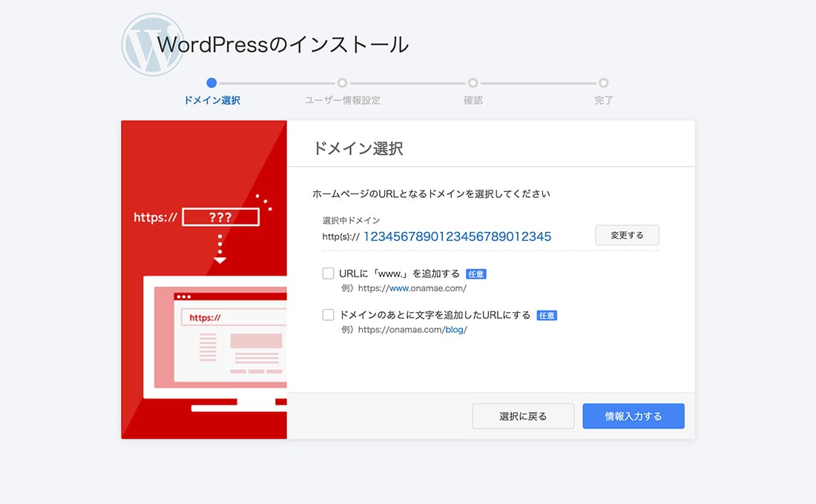Click the onamae.com/blog/ example URL

[x=412, y=330]
